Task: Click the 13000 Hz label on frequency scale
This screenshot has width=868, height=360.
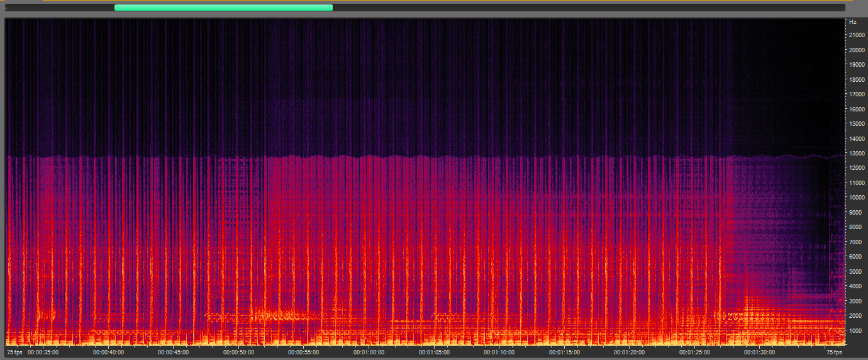Action: [x=857, y=153]
